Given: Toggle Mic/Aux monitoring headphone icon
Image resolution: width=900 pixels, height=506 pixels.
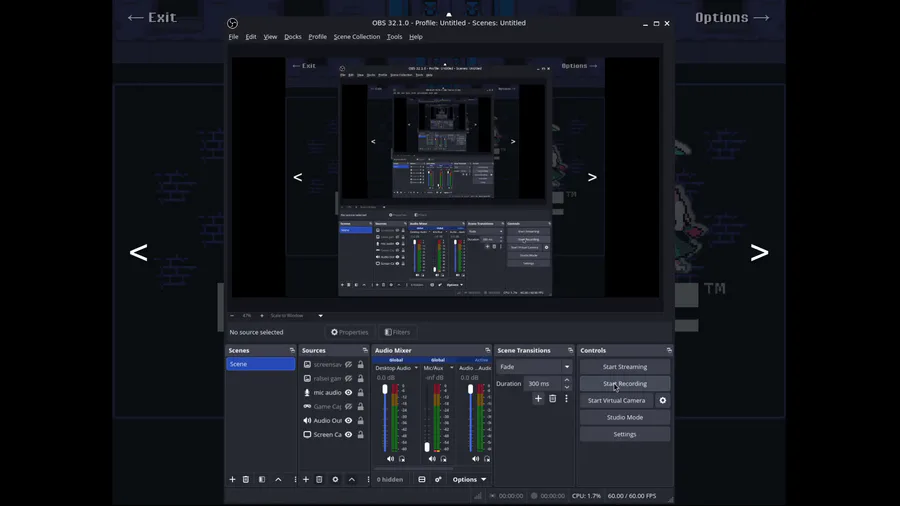Looking at the screenshot, I should [444, 458].
